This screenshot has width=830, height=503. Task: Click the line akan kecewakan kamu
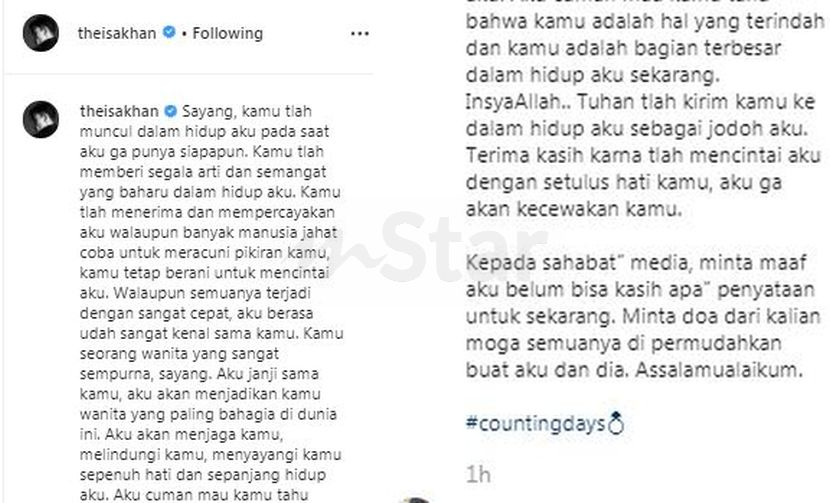pyautogui.click(x=574, y=209)
